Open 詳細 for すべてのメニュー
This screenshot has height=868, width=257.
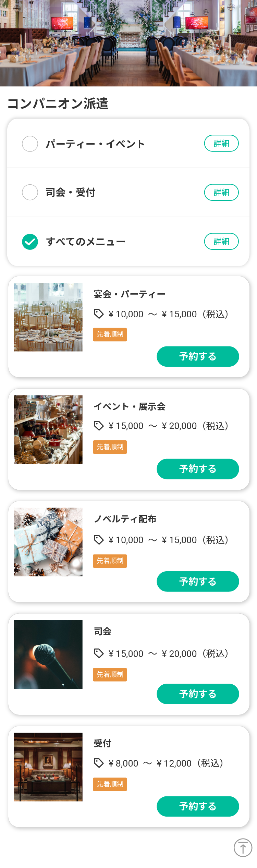pyautogui.click(x=221, y=241)
